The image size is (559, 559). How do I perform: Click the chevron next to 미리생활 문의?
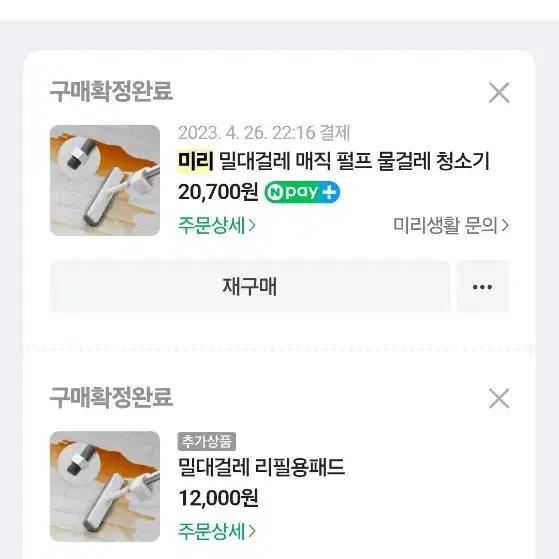coord(505,225)
